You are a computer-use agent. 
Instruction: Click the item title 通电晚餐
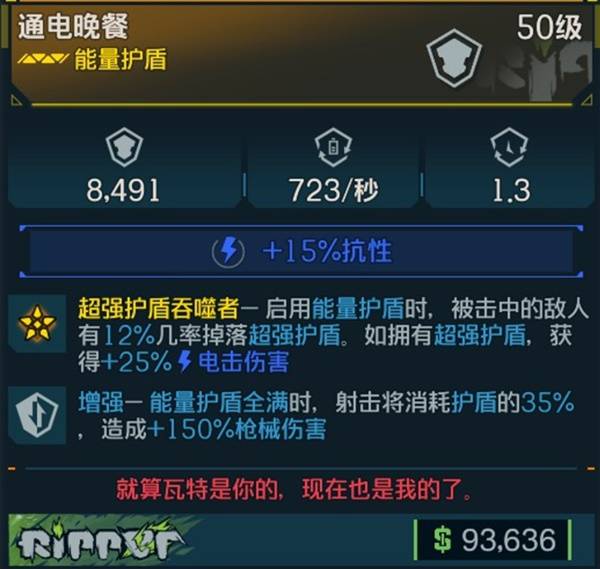(x=73, y=26)
